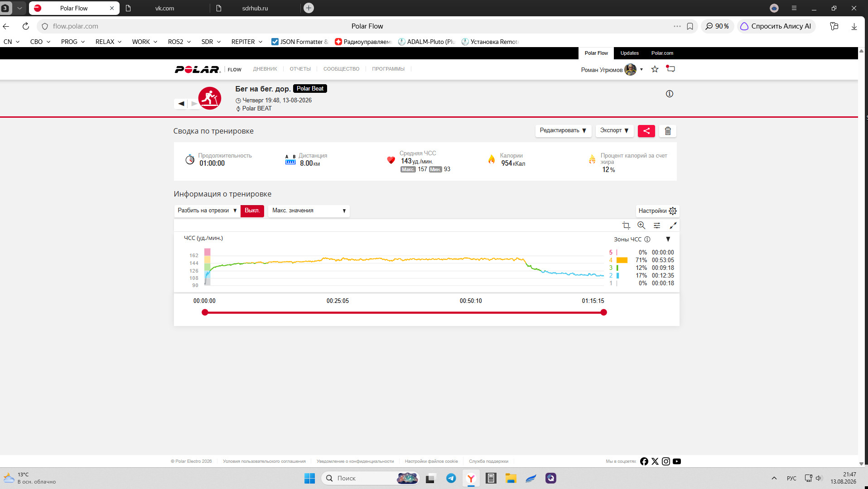Click the treadmill running sport icon
868x489 pixels.
click(210, 98)
